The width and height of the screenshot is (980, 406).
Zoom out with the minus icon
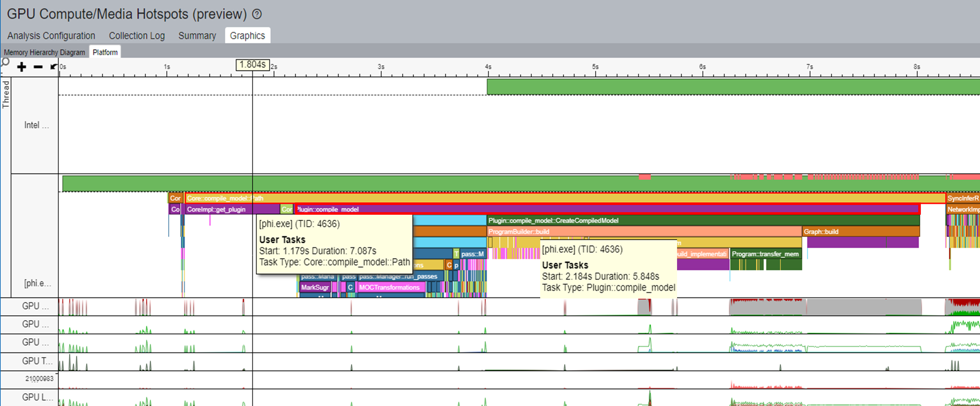point(38,67)
